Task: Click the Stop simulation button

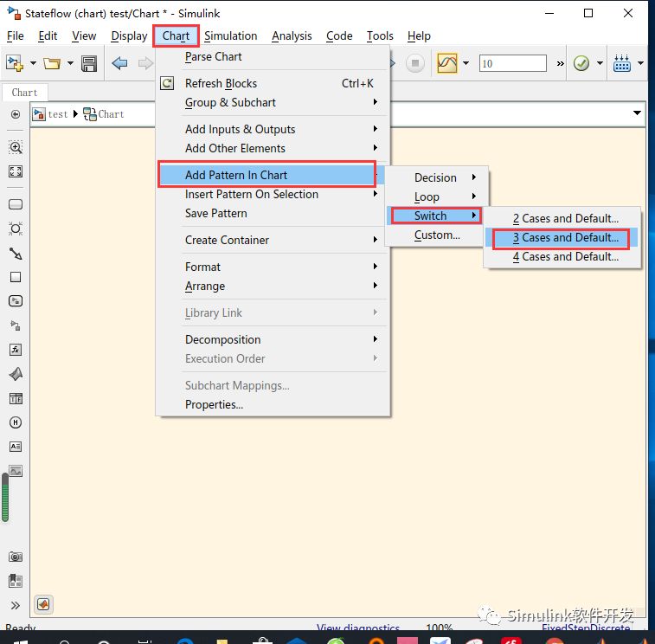Action: click(414, 63)
